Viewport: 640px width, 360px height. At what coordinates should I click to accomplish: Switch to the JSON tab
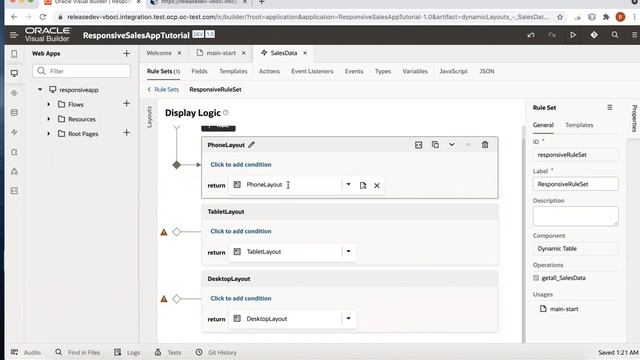click(487, 71)
